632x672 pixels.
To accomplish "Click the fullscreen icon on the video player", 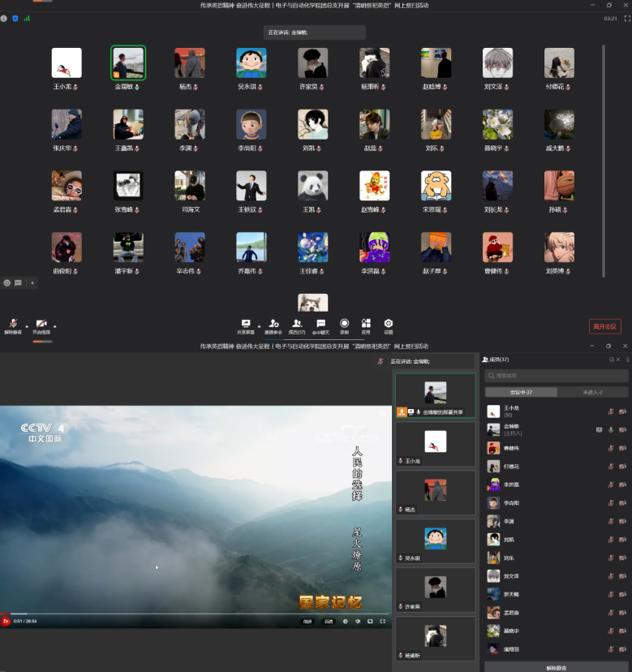I will (x=383, y=621).
